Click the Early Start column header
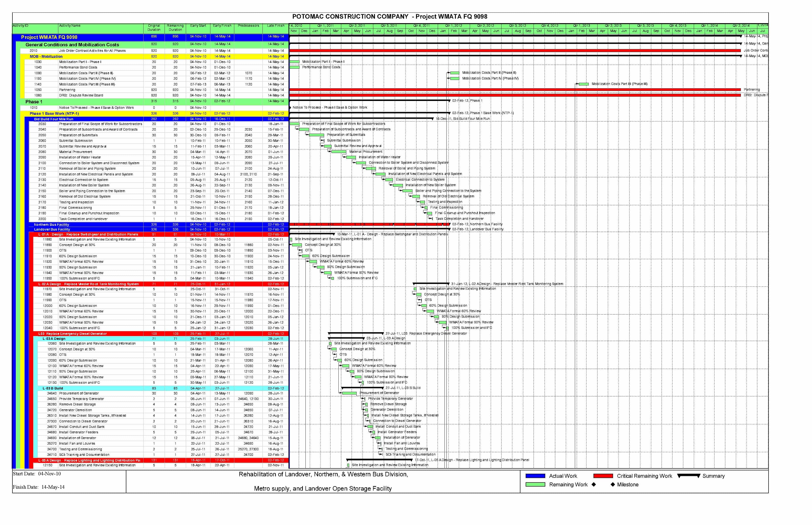The image size is (812, 525). [198, 28]
